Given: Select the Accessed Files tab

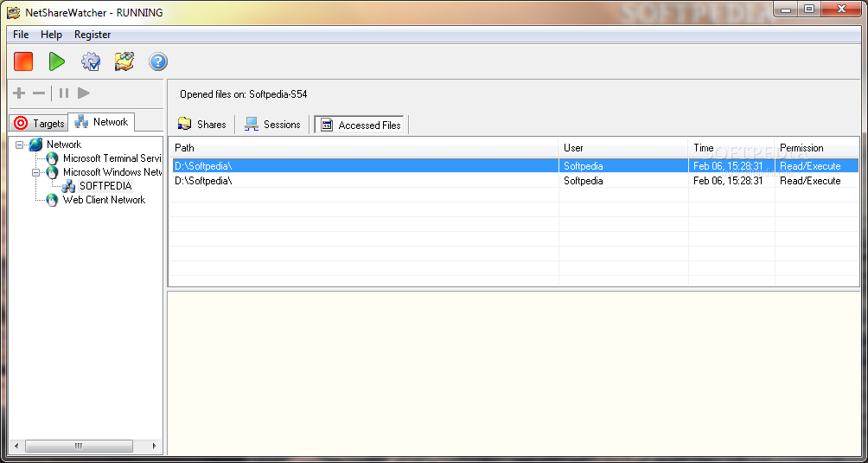Looking at the screenshot, I should click(361, 125).
